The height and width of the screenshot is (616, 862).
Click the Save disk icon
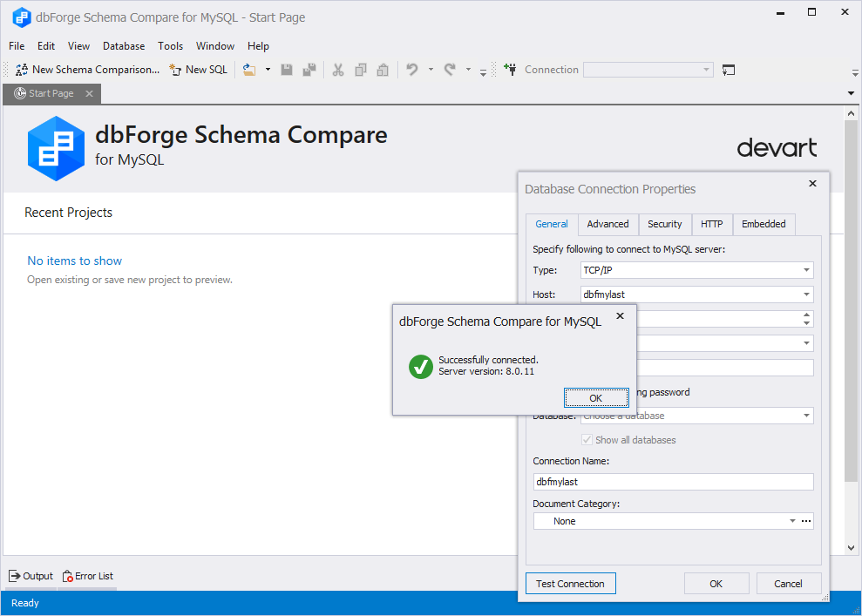(x=287, y=70)
